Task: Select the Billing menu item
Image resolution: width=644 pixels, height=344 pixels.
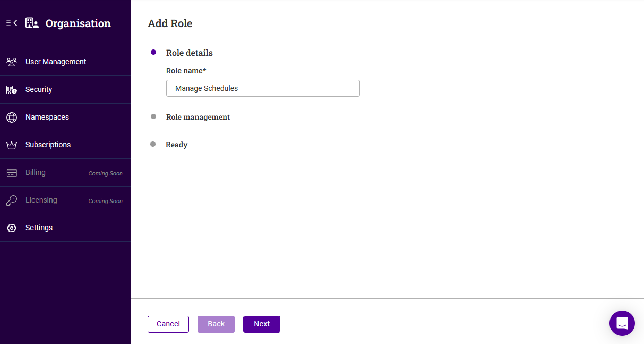Action: coord(65,172)
